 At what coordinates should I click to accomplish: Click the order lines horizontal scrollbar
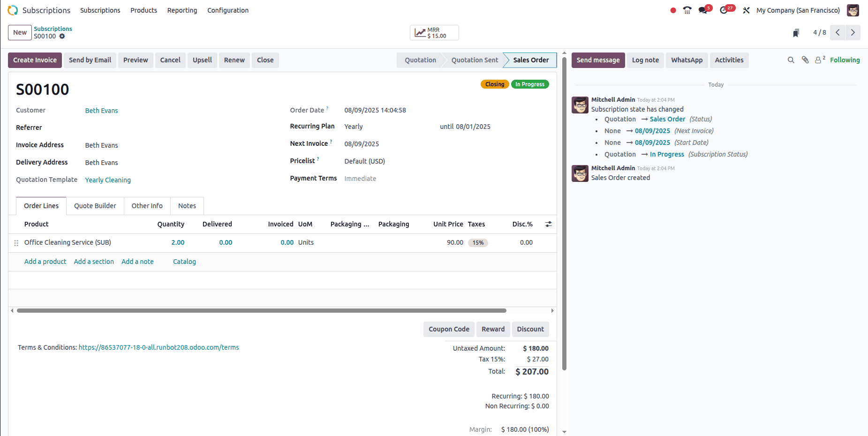[x=262, y=310]
